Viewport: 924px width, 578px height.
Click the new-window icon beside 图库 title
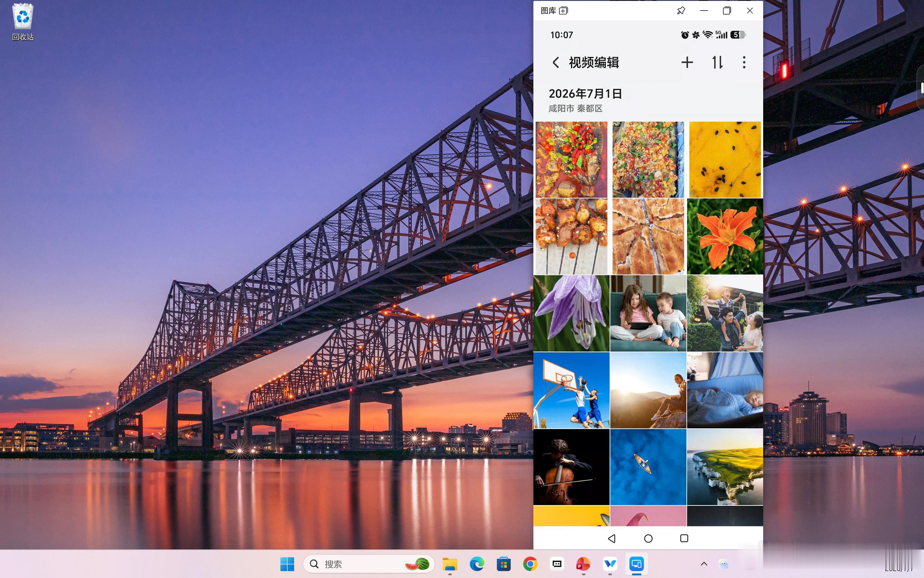(563, 11)
